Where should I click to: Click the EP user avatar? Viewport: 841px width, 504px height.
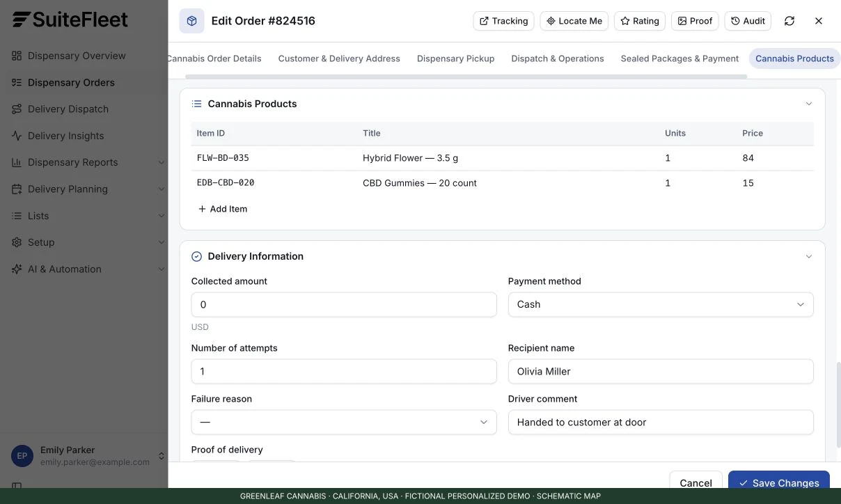coord(22,456)
